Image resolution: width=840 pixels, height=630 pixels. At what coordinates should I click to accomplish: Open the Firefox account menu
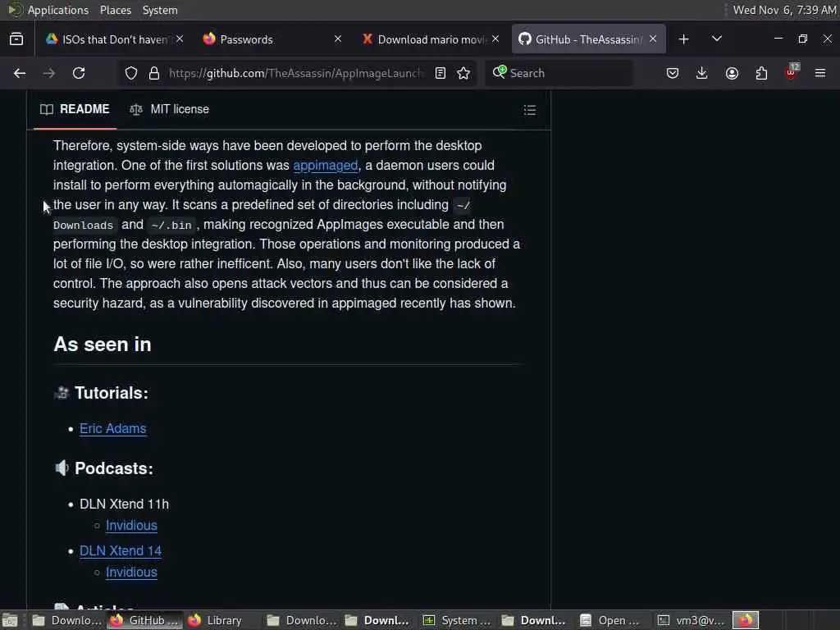coord(732,73)
